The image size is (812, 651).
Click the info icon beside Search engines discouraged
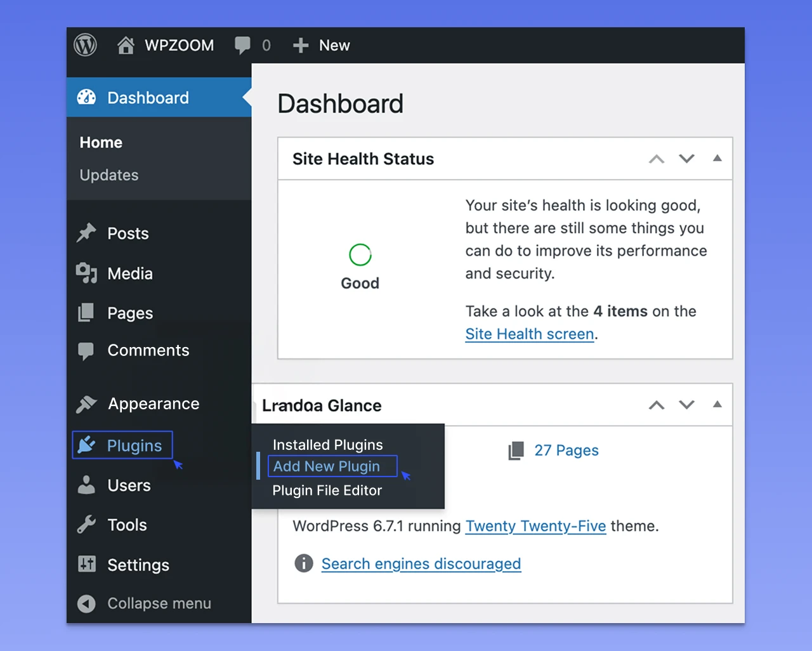[304, 563]
